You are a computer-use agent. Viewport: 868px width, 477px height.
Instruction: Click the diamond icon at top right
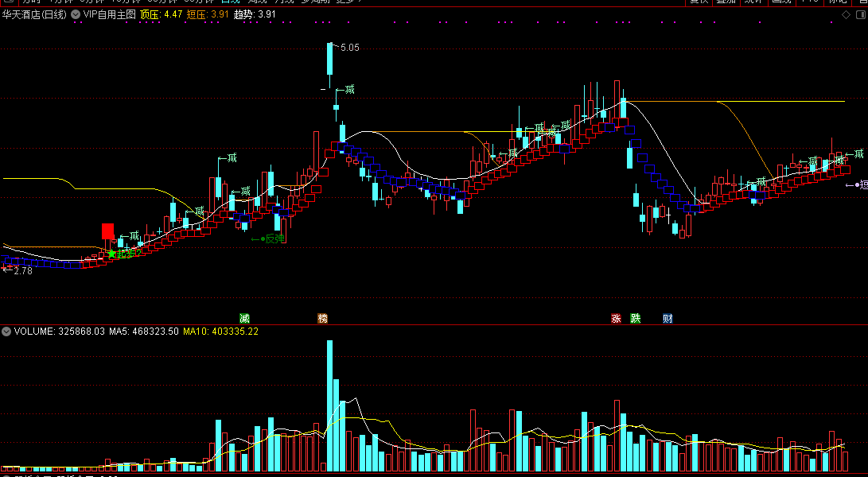tap(846, 15)
